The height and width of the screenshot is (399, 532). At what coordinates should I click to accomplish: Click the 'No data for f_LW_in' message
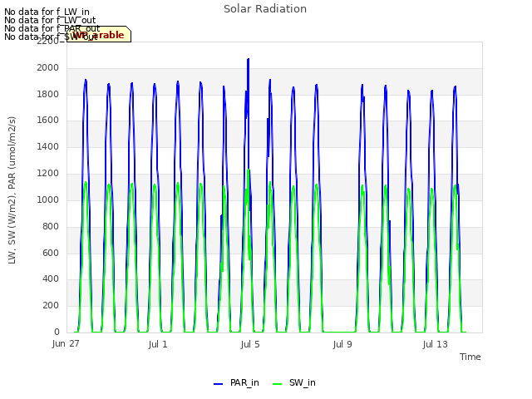pos(47,12)
